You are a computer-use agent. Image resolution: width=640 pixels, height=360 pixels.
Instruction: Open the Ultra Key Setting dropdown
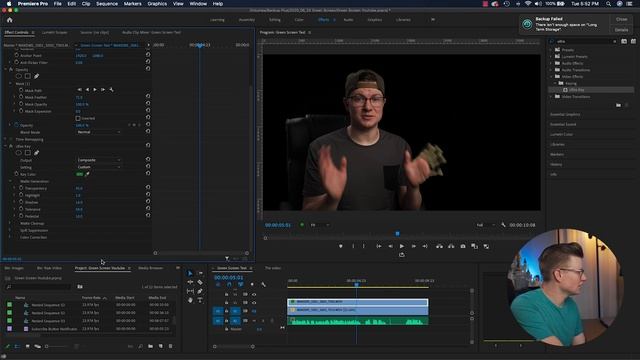98,167
